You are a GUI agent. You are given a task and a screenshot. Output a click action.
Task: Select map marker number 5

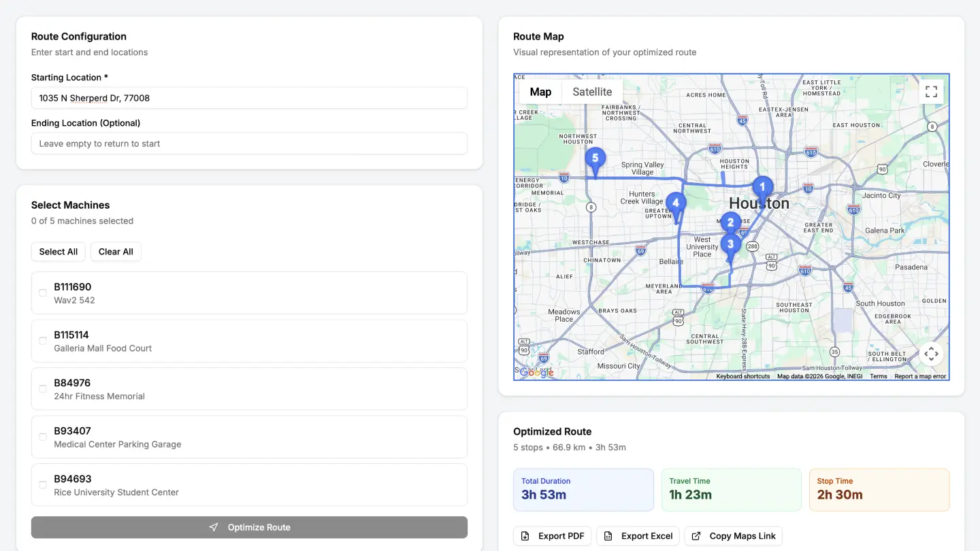click(x=595, y=158)
